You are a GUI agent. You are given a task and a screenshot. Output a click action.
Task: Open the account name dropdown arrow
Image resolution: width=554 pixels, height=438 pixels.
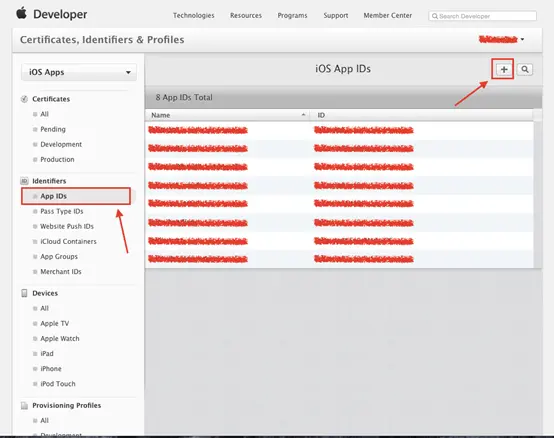click(x=522, y=39)
